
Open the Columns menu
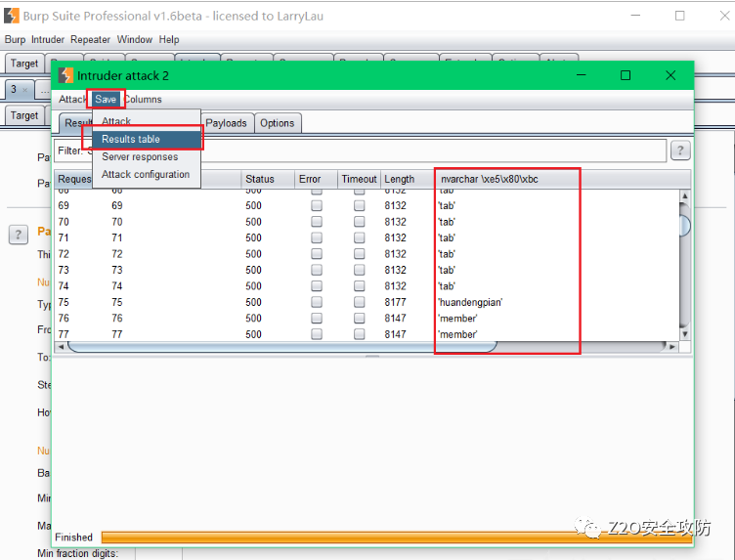pos(143,100)
